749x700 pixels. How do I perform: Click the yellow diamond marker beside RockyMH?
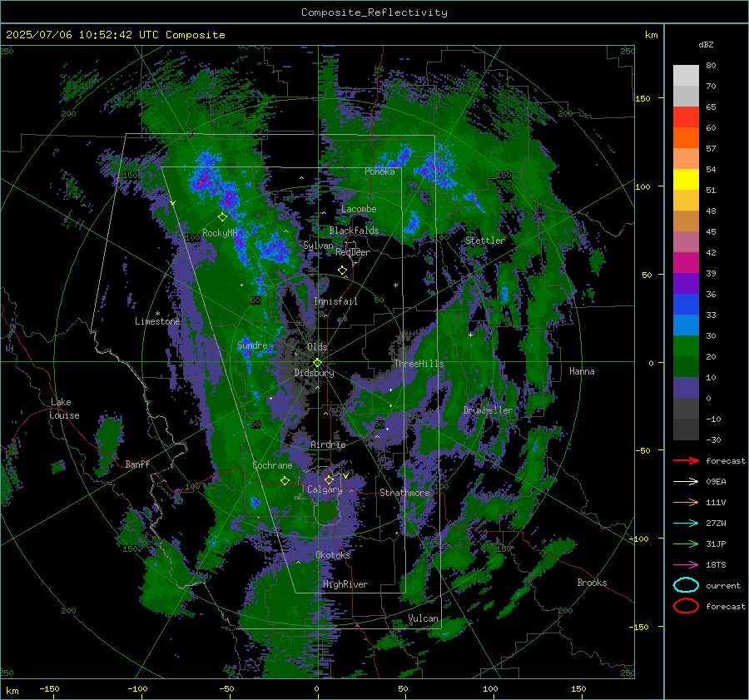[x=222, y=217]
